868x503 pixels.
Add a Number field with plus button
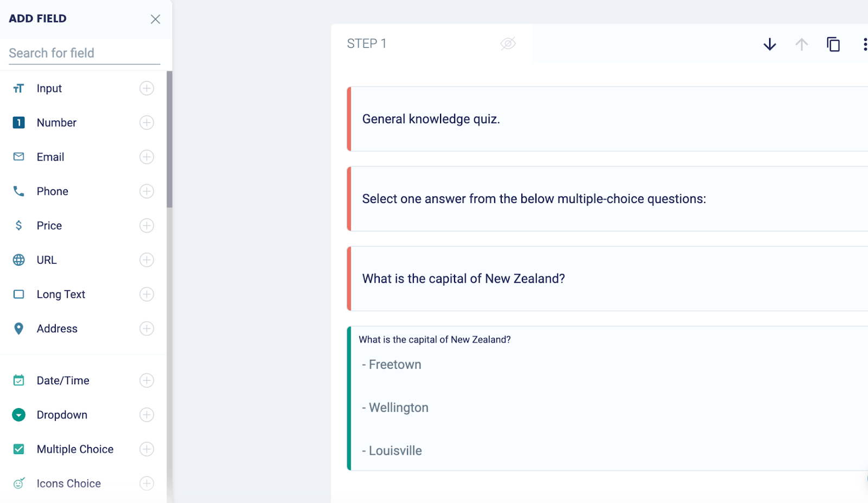tap(146, 123)
